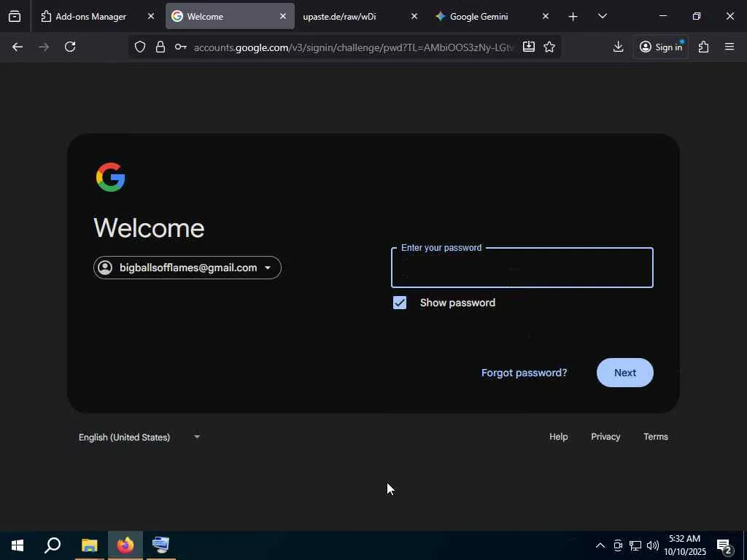Image resolution: width=747 pixels, height=560 pixels.
Task: Close the Welcome tab
Action: tap(283, 16)
